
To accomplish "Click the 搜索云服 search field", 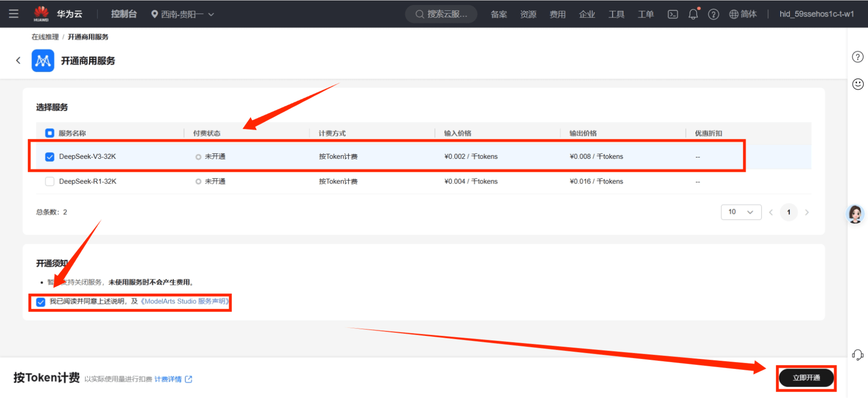I will 441,14.
